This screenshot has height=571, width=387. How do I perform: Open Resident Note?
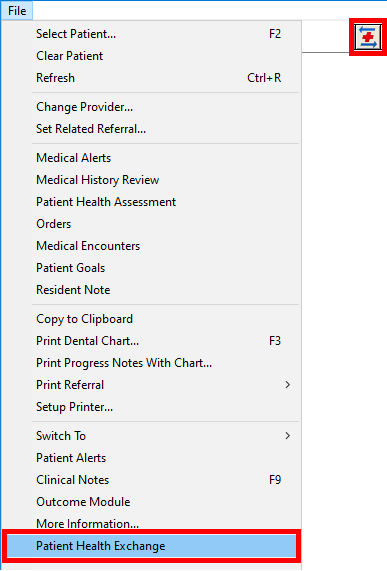pos(151,290)
